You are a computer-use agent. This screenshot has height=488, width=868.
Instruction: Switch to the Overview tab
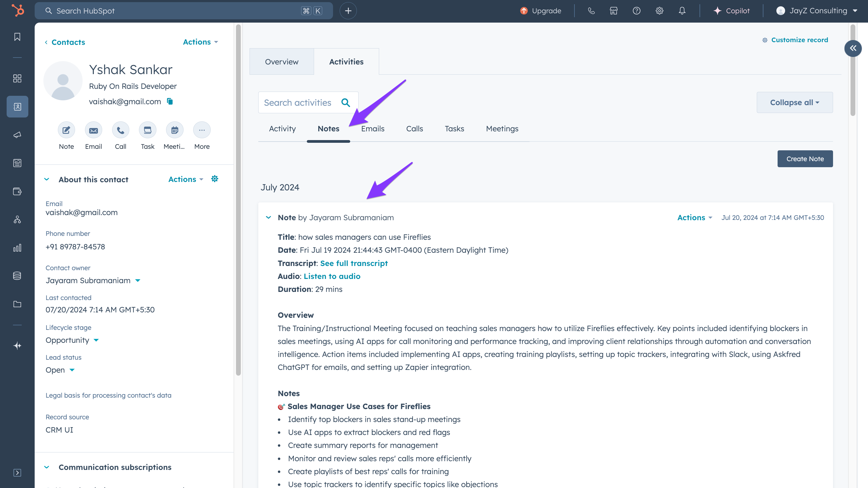[x=282, y=62]
